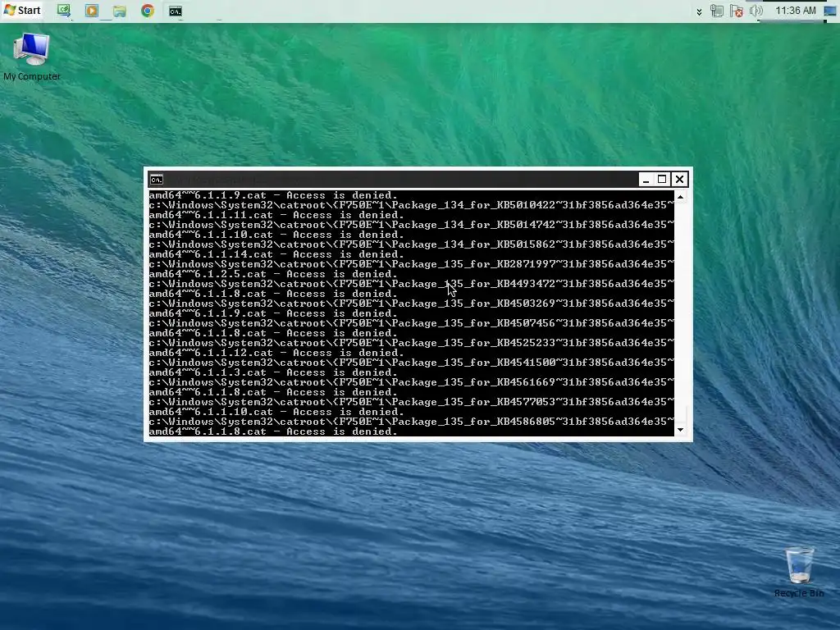Click the Package_134_for_KB5010422 line

click(412, 205)
